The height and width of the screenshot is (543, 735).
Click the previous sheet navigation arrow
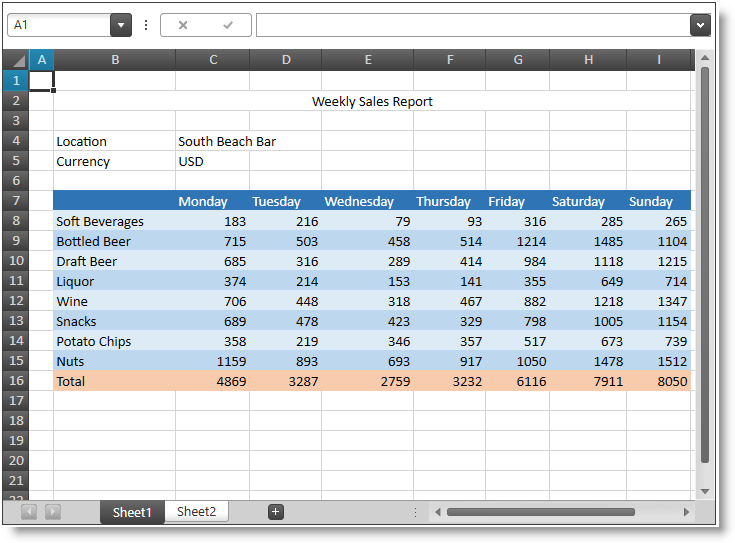click(29, 512)
